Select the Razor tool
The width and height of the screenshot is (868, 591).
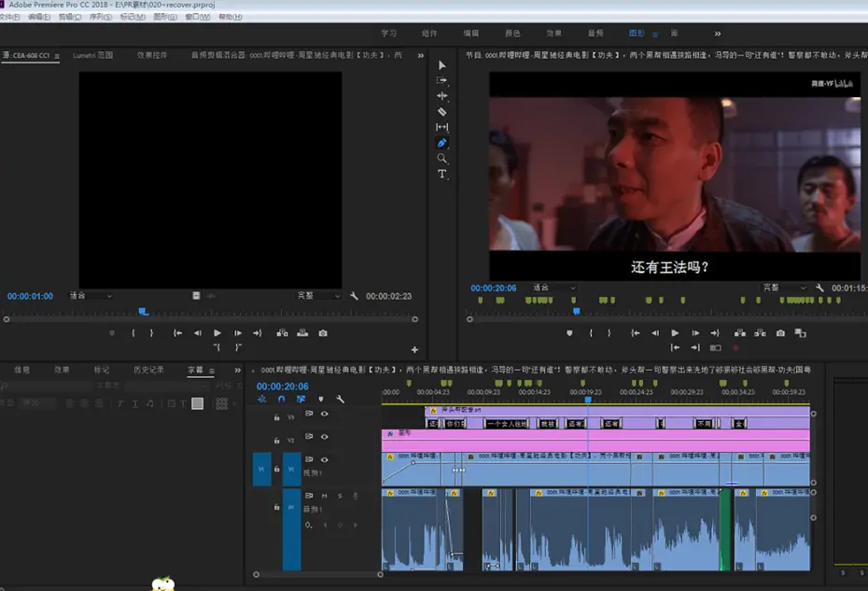pyautogui.click(x=441, y=111)
